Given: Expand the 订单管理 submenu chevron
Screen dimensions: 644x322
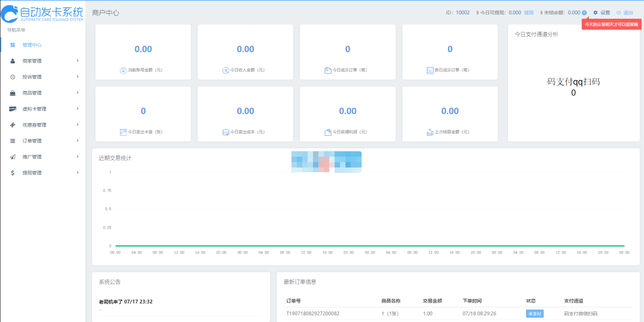Looking at the screenshot, I should (x=77, y=141).
